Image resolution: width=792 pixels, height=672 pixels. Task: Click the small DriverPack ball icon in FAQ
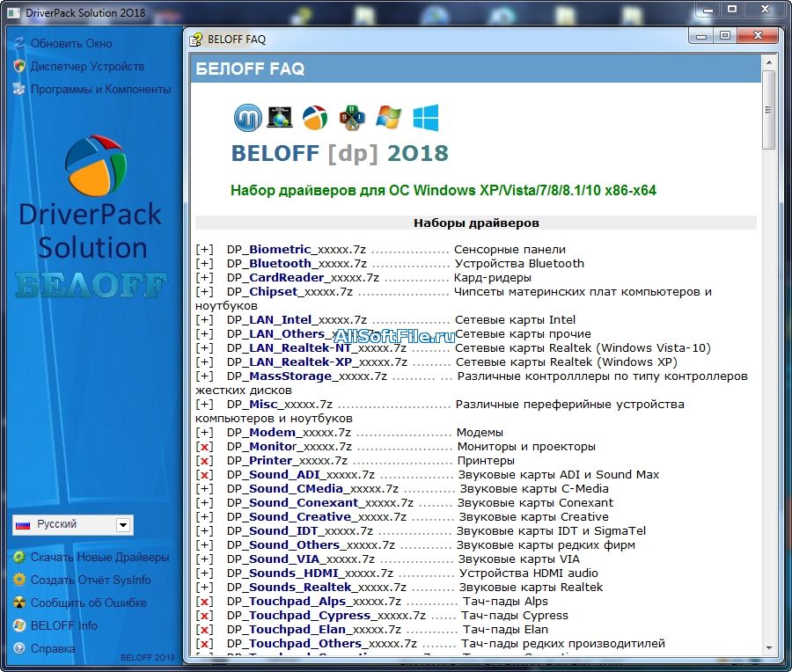(x=315, y=118)
